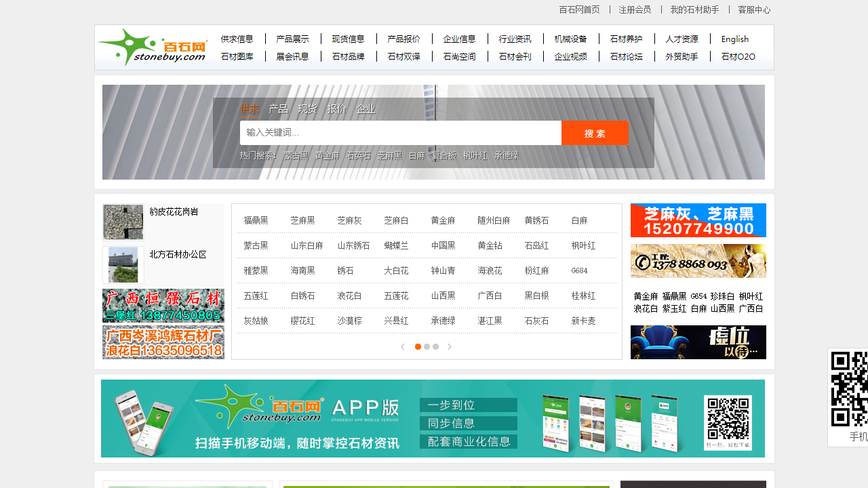Click the QR code in the APP banner
This screenshot has height=488, width=868.
point(728,422)
